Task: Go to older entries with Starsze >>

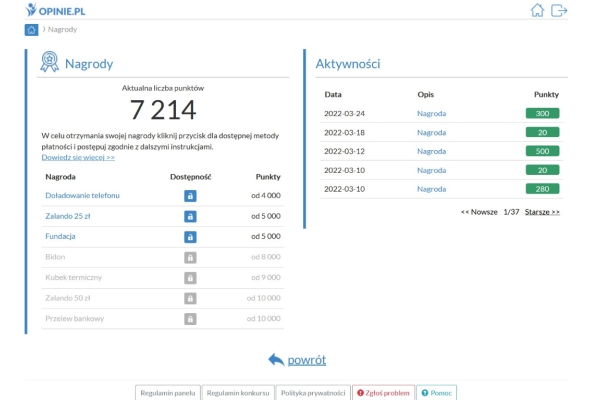Action: [x=542, y=212]
